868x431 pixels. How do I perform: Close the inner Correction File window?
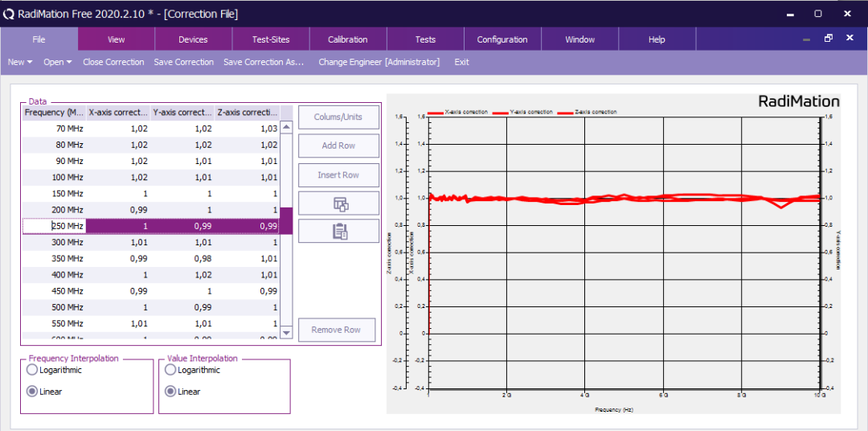coord(850,39)
